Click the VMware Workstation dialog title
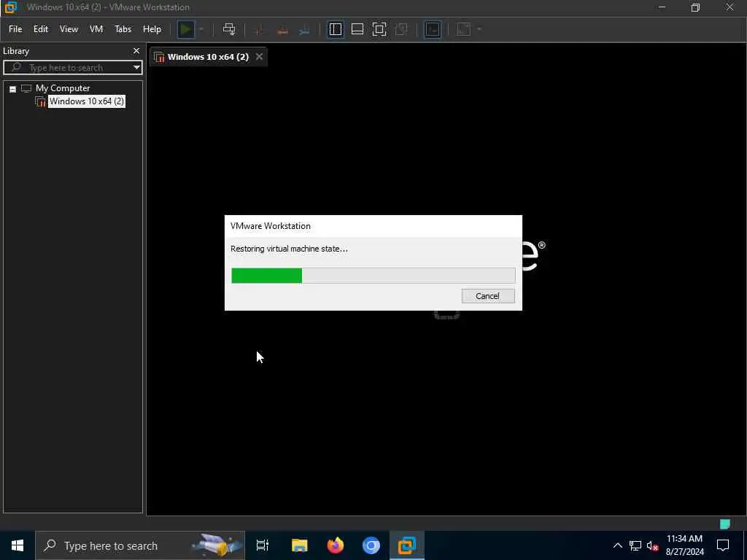The height and width of the screenshot is (560, 747). 270,226
